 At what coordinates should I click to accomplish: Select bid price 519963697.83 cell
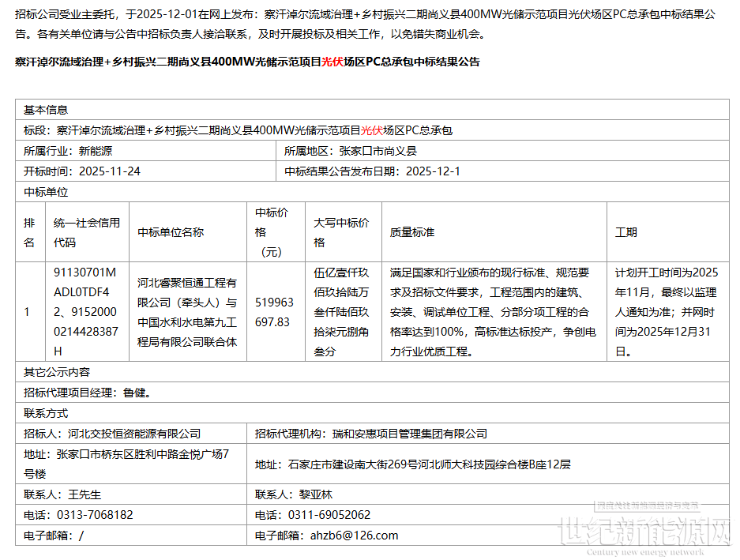pos(274,312)
